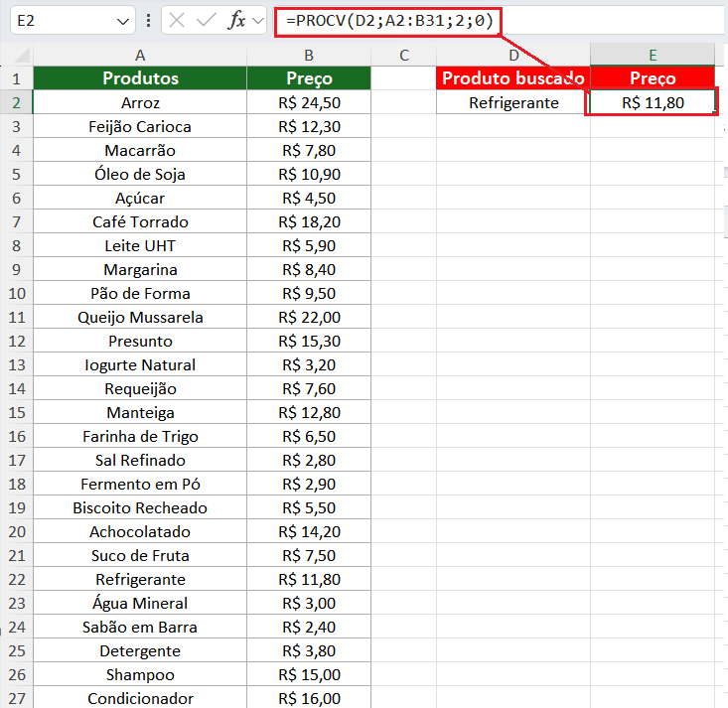Select the Margarina cell
This screenshot has width=728, height=708.
click(x=140, y=269)
